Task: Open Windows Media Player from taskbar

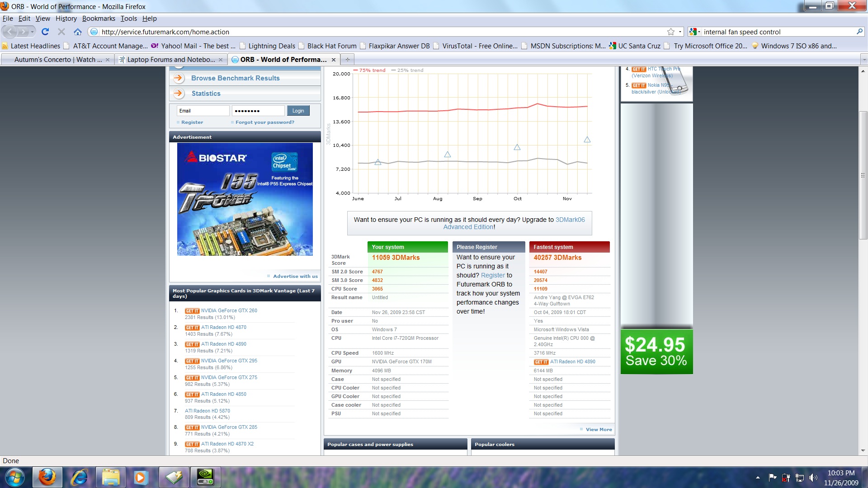Action: tap(142, 477)
